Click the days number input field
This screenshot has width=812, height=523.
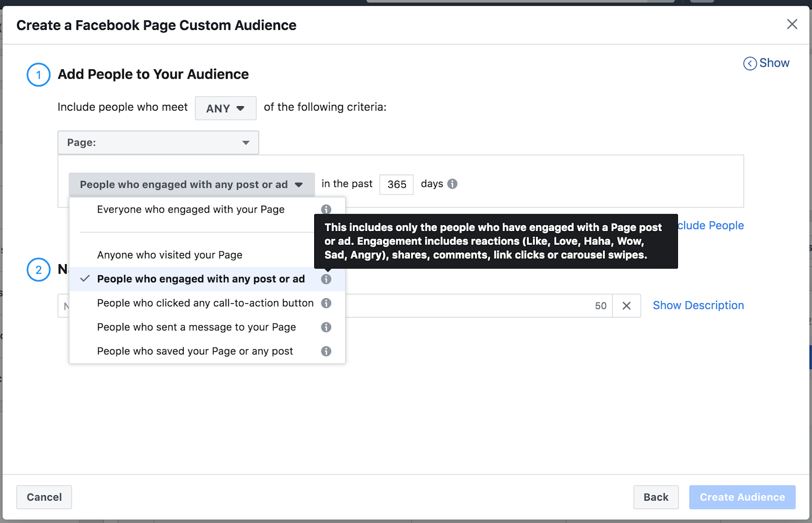pos(396,184)
